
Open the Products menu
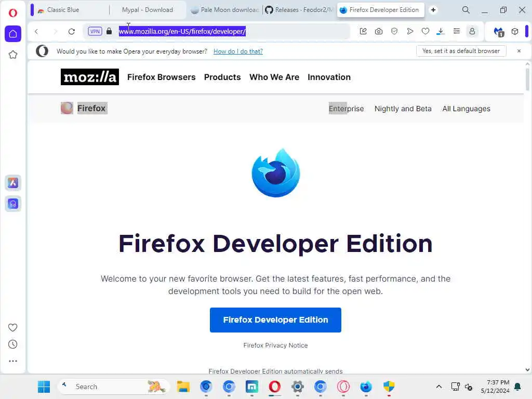tap(222, 77)
